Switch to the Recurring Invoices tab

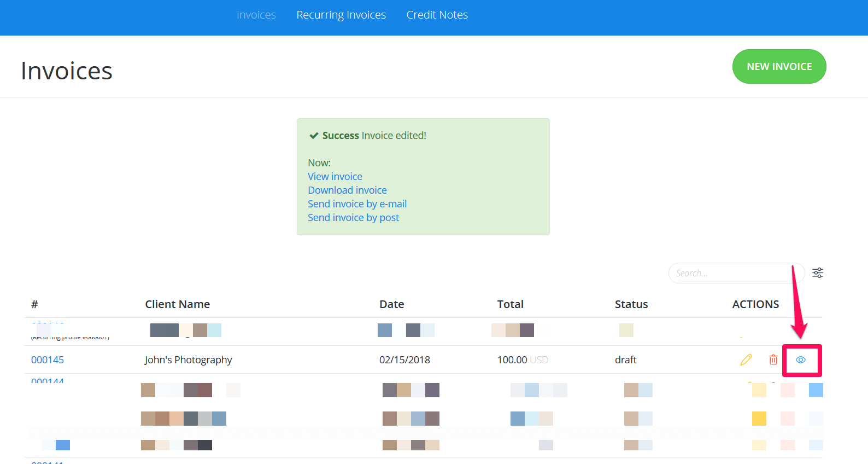341,15
